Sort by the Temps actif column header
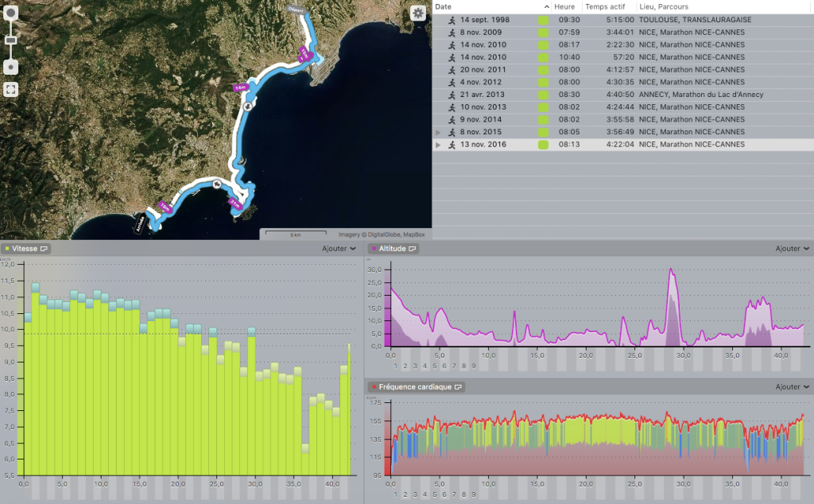The width and height of the screenshot is (814, 504). click(x=606, y=6)
